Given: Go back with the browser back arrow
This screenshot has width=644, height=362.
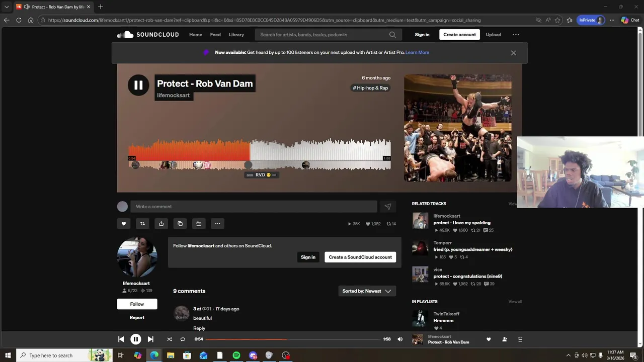Looking at the screenshot, I should click(x=7, y=20).
